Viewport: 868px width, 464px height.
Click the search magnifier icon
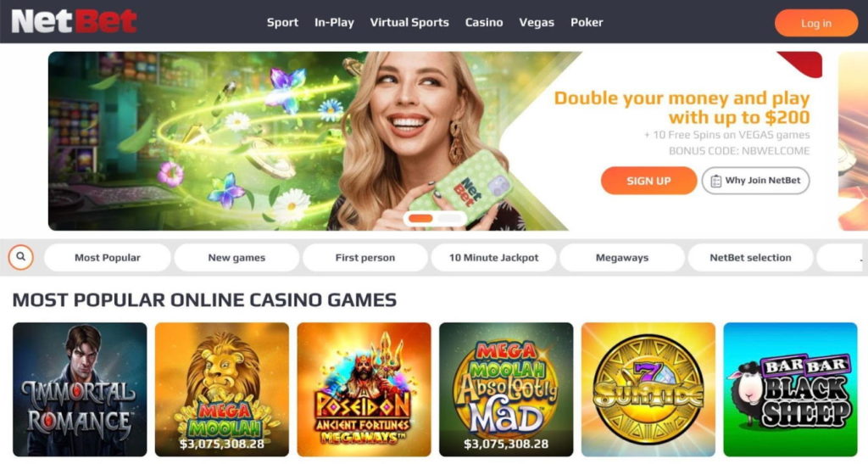[x=20, y=258]
